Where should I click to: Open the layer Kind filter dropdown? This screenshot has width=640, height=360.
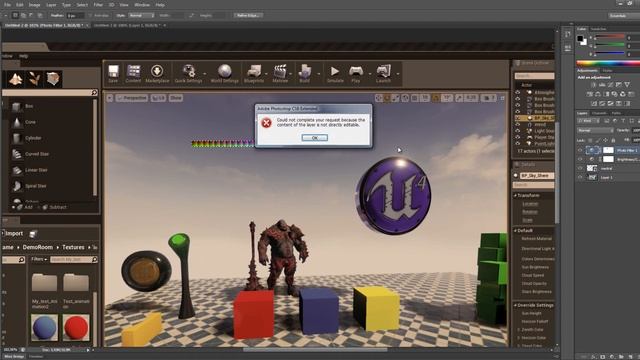[589, 121]
